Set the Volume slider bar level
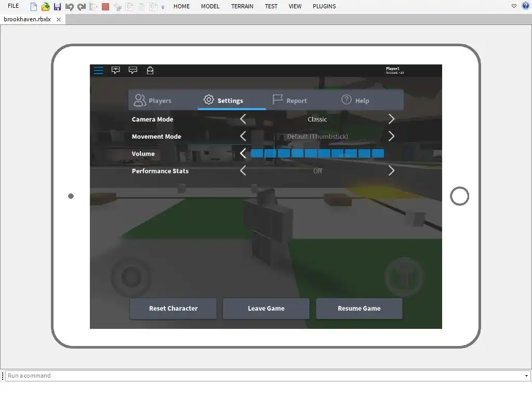 (317, 153)
